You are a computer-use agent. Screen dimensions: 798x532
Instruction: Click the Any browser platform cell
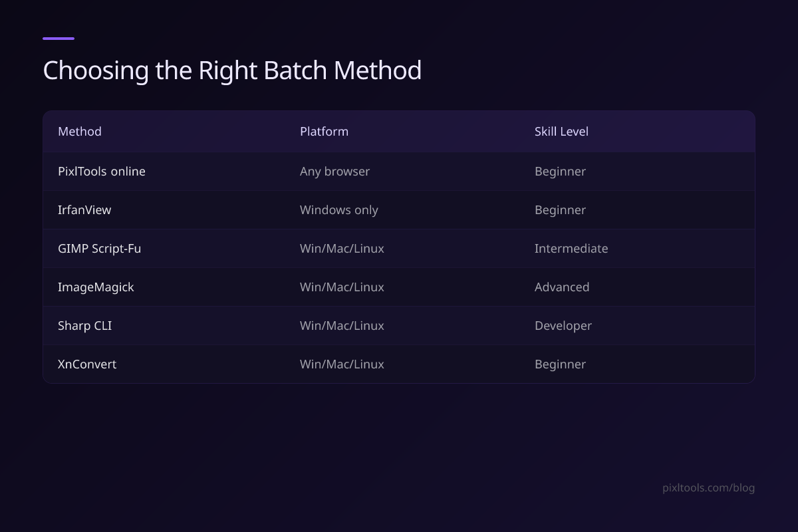334,172
